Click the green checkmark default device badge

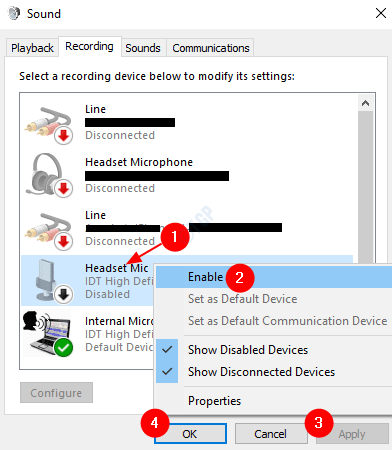pos(63,348)
